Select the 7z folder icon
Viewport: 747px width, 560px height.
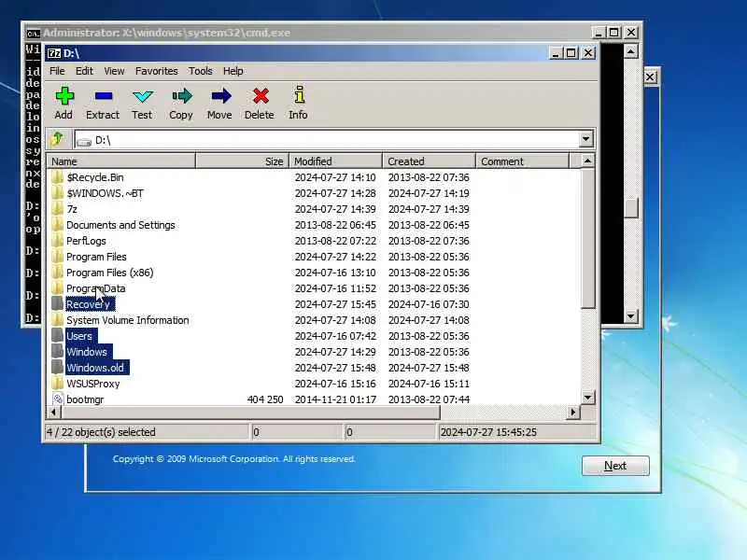click(x=57, y=208)
